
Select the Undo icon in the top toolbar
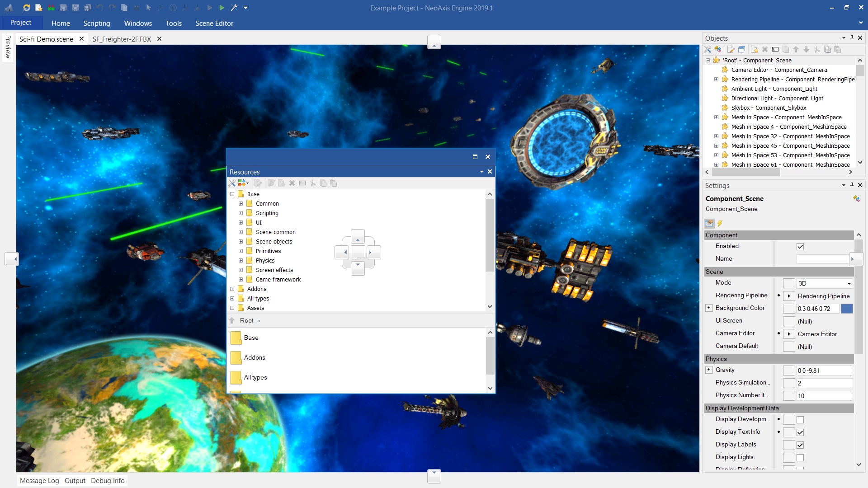[x=99, y=8]
